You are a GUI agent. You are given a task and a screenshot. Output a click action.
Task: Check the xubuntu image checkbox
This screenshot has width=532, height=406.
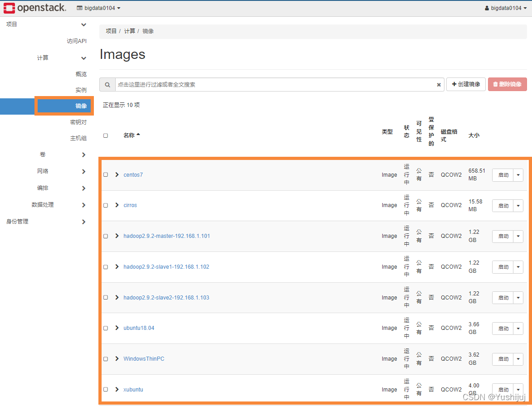(x=106, y=389)
